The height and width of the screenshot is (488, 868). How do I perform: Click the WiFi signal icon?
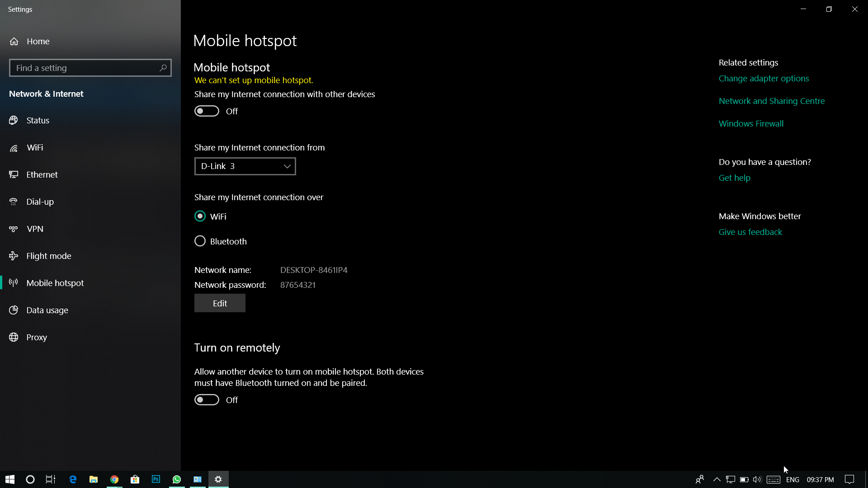14,148
